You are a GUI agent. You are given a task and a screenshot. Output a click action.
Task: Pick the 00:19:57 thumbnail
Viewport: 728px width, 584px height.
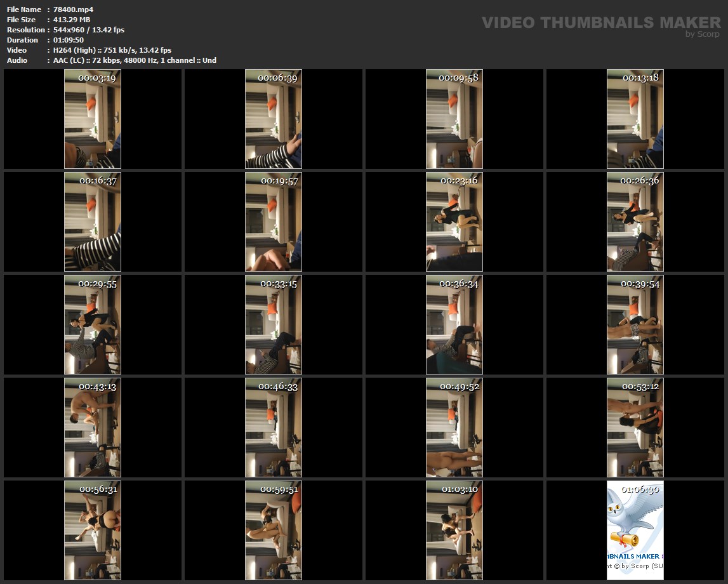[x=274, y=222]
